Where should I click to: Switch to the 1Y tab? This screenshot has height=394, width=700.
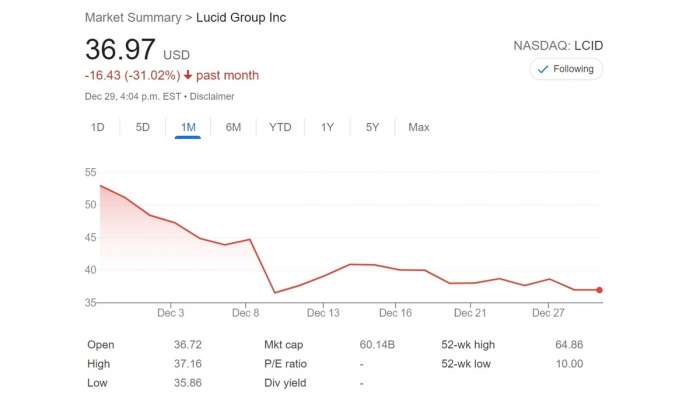tap(327, 127)
